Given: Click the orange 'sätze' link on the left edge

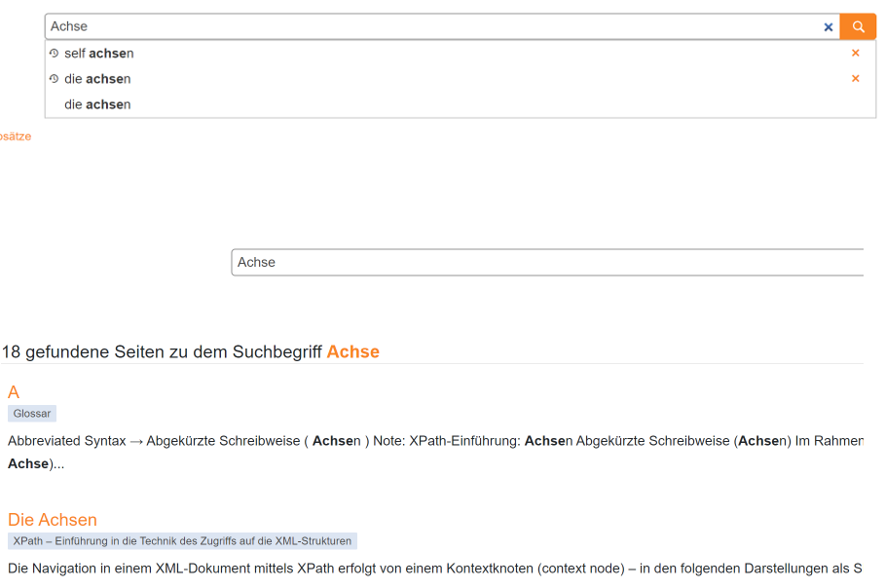Looking at the screenshot, I should click(x=15, y=136).
